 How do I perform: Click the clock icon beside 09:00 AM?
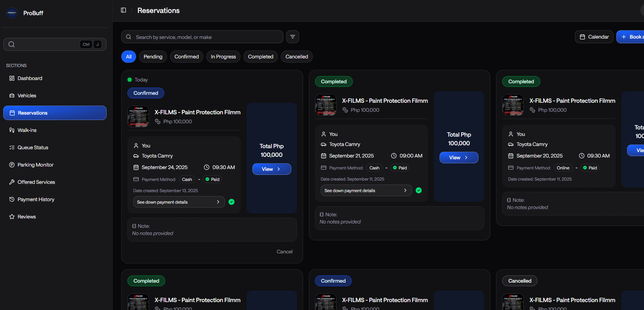[x=394, y=156]
